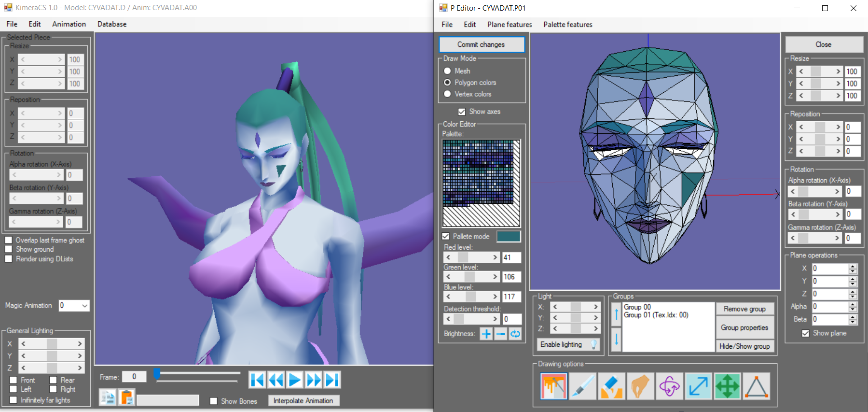
Task: Jump to first animation frame
Action: pos(257,380)
